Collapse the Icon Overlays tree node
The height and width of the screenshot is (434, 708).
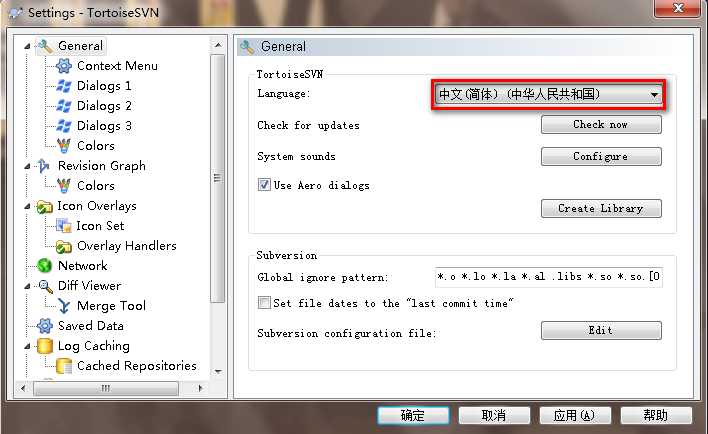point(27,206)
